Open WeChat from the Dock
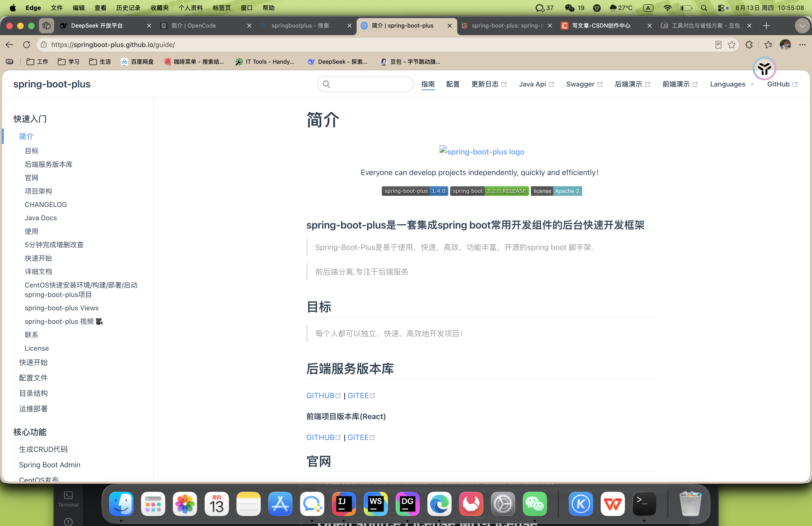Viewport: 812px width, 526px height. [x=535, y=504]
